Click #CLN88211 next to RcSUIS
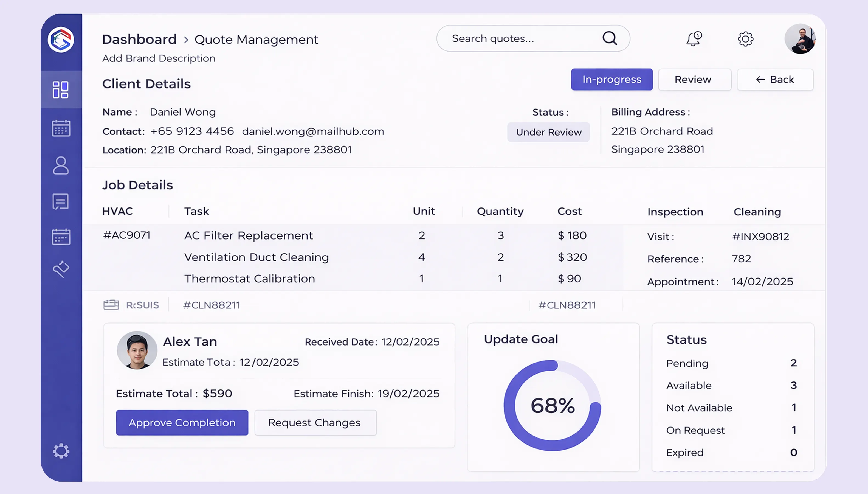The width and height of the screenshot is (868, 494). [211, 305]
